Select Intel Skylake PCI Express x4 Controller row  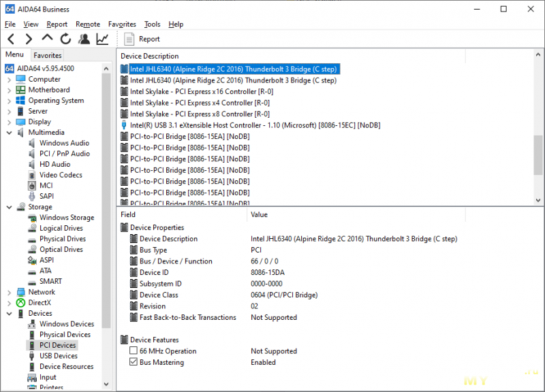200,103
